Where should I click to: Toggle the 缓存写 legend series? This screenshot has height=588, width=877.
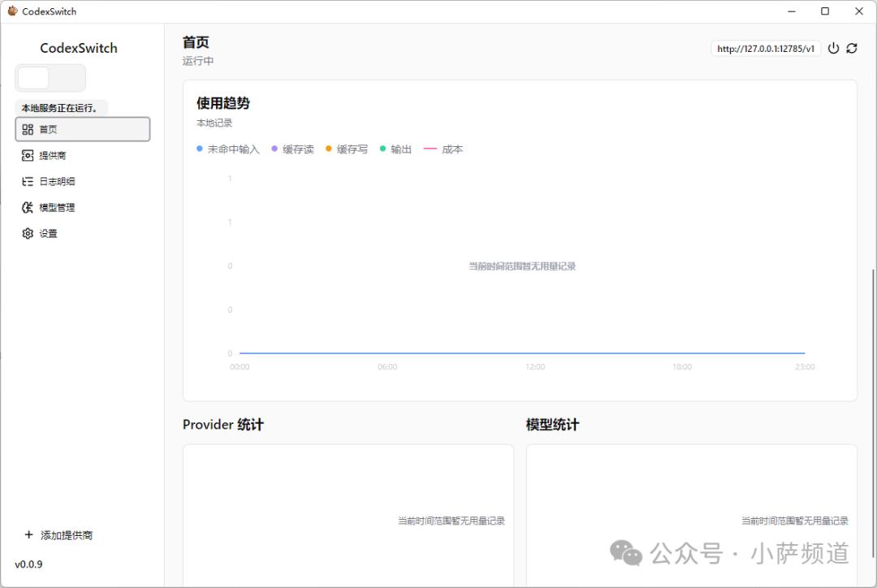tap(347, 149)
